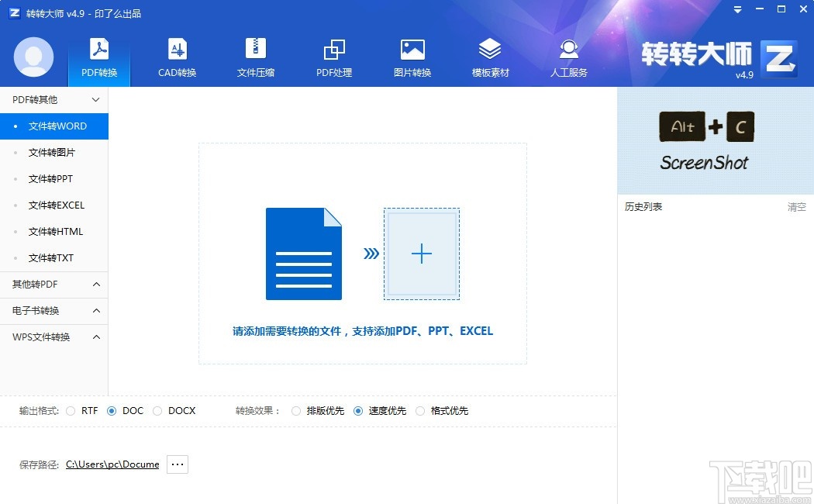The height and width of the screenshot is (504, 814).
Task: Choose RTF as output format
Action: point(71,411)
